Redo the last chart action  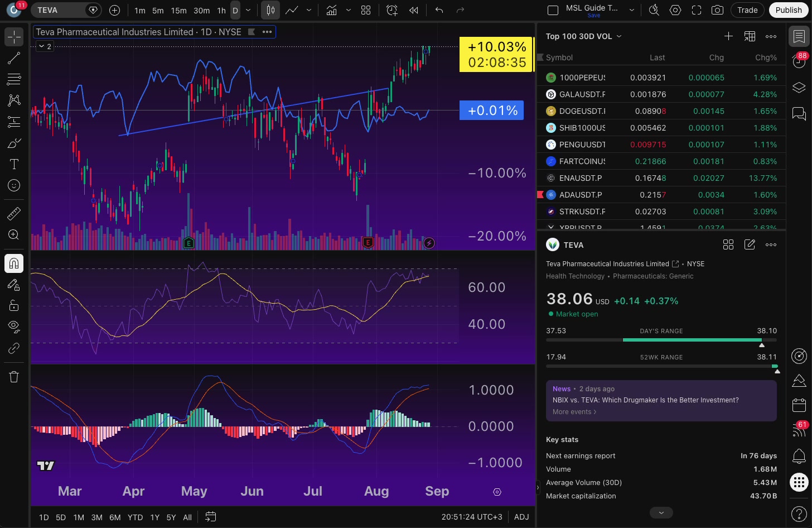[460, 10]
